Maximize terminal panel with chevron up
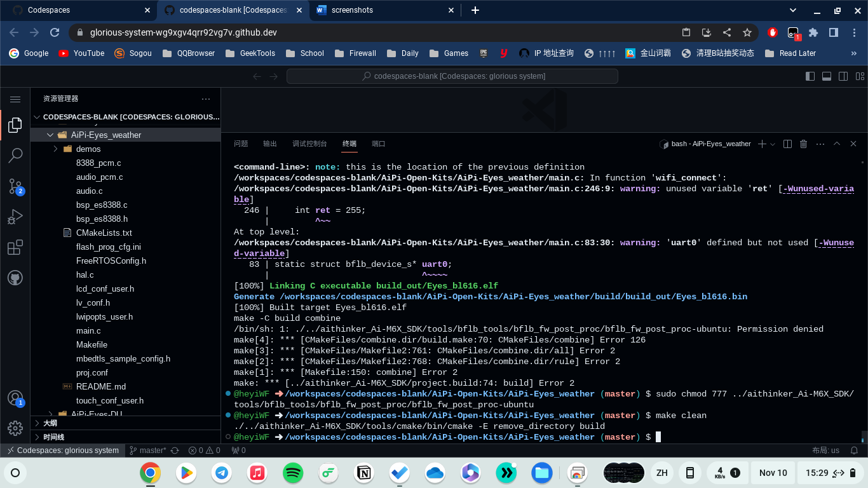The height and width of the screenshot is (488, 868). [x=837, y=144]
